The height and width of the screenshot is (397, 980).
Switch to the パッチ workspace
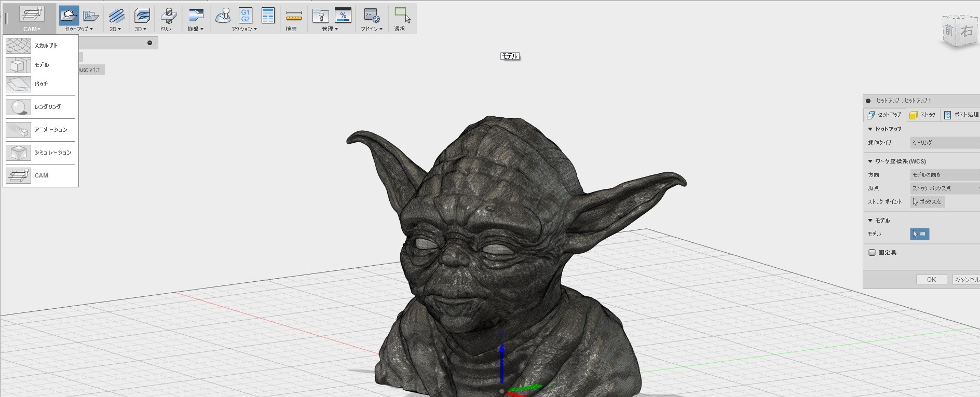(40, 84)
